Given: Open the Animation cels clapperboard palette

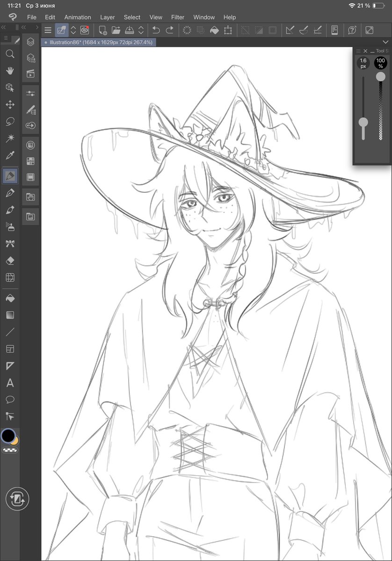Looking at the screenshot, I should click(x=30, y=74).
